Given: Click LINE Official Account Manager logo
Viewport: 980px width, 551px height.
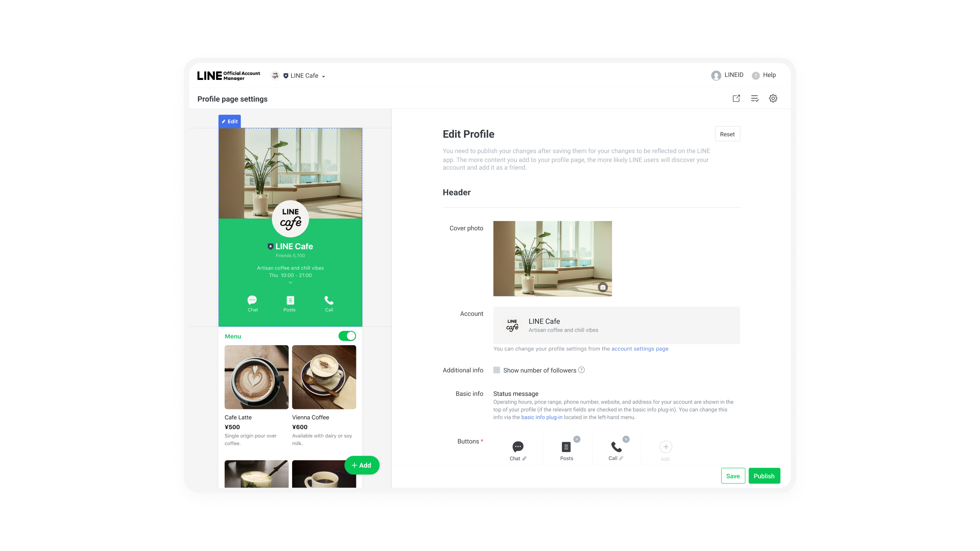Looking at the screenshot, I should (229, 76).
